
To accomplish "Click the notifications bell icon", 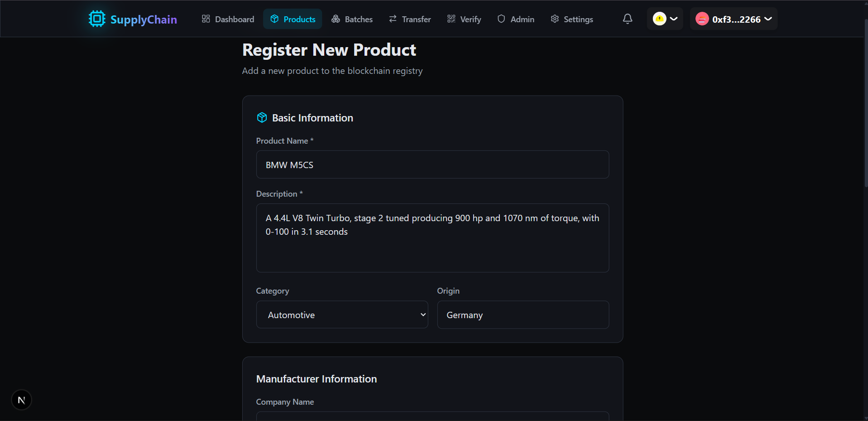I will pyautogui.click(x=628, y=19).
